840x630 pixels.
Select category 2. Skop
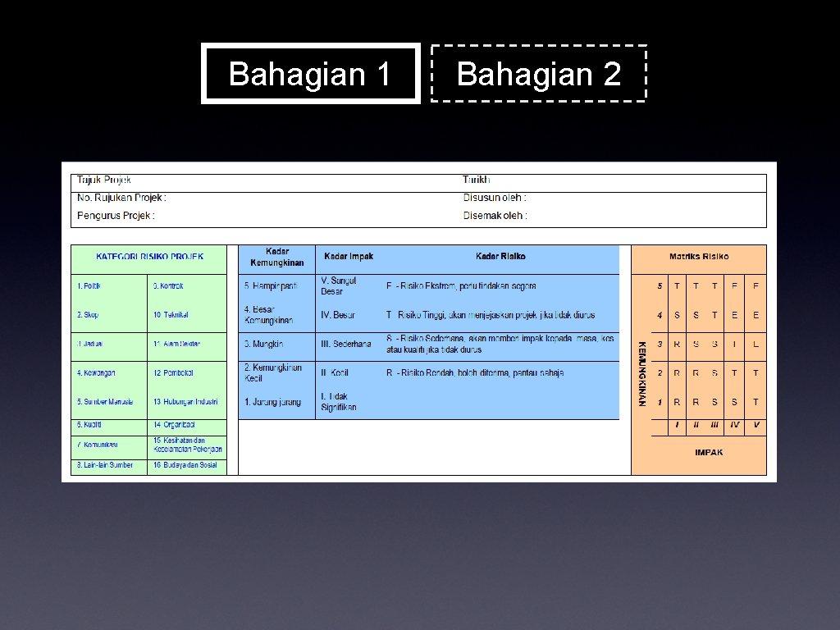click(x=88, y=315)
